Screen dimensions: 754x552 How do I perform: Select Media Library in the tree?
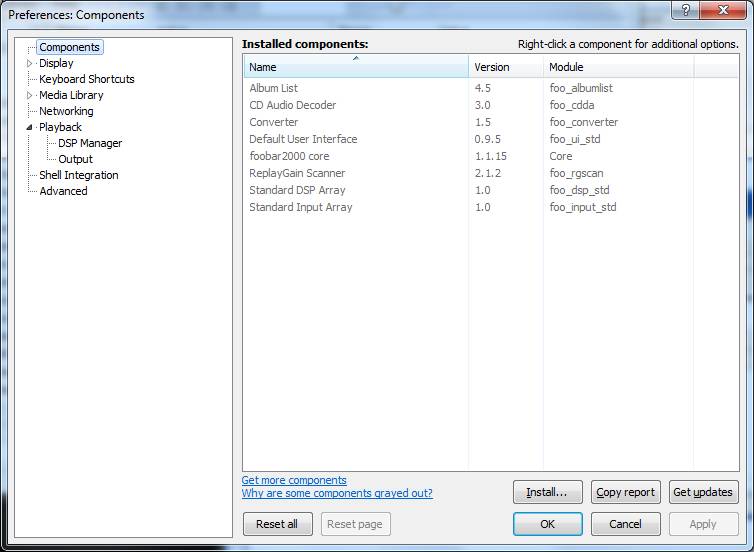71,95
